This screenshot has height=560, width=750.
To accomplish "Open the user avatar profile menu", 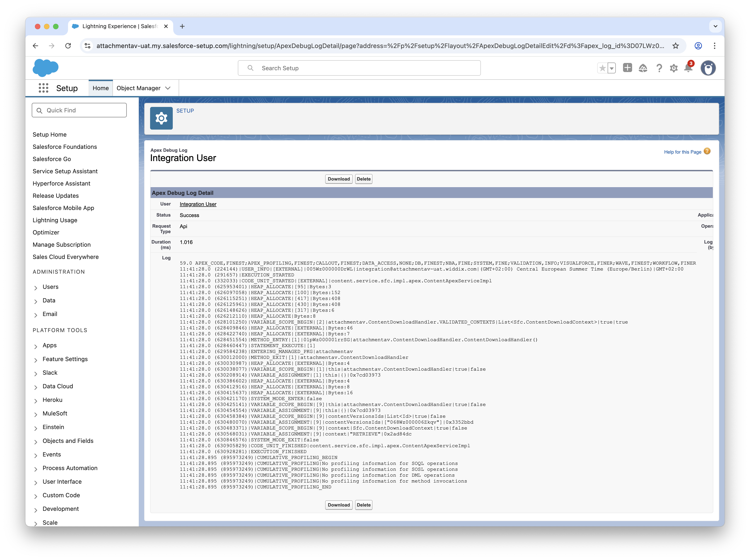I will coord(708,68).
